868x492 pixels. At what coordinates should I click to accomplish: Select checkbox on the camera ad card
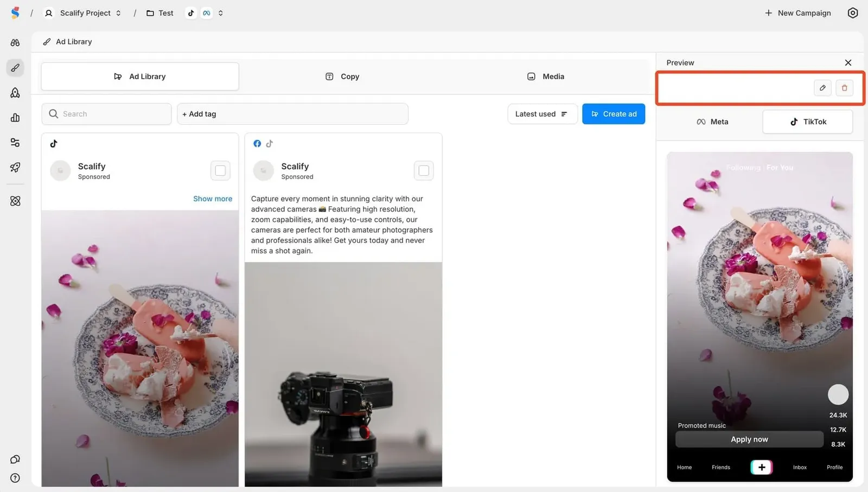pos(424,170)
